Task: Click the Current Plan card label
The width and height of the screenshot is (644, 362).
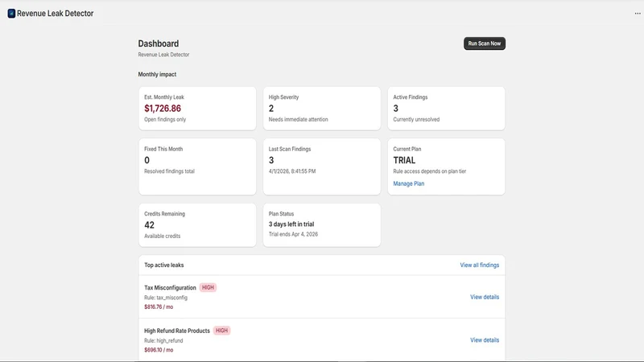Action: click(407, 149)
